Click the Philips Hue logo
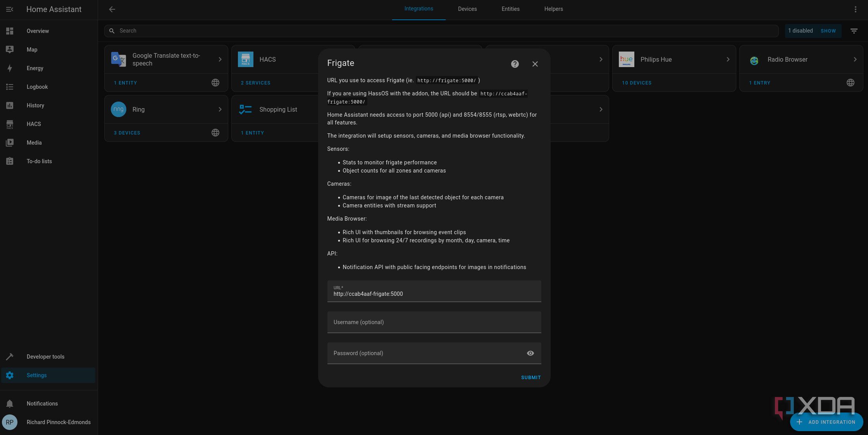The image size is (868, 435). 626,59
